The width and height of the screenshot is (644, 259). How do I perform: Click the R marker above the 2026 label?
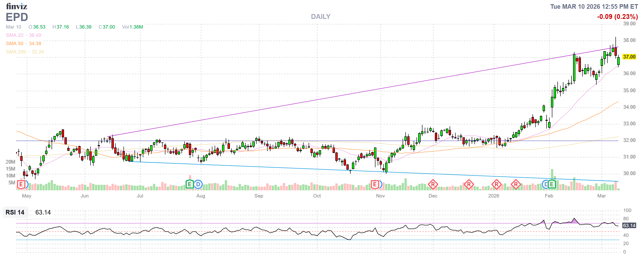(x=496, y=185)
